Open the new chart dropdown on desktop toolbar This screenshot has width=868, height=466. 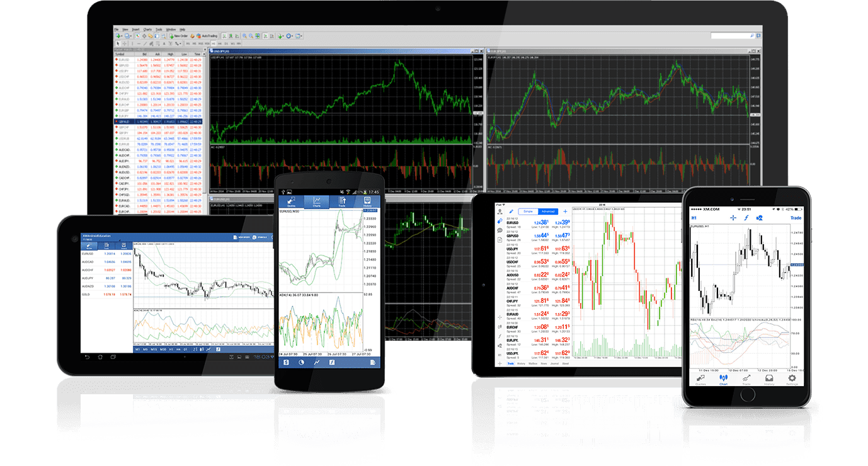coord(118,36)
